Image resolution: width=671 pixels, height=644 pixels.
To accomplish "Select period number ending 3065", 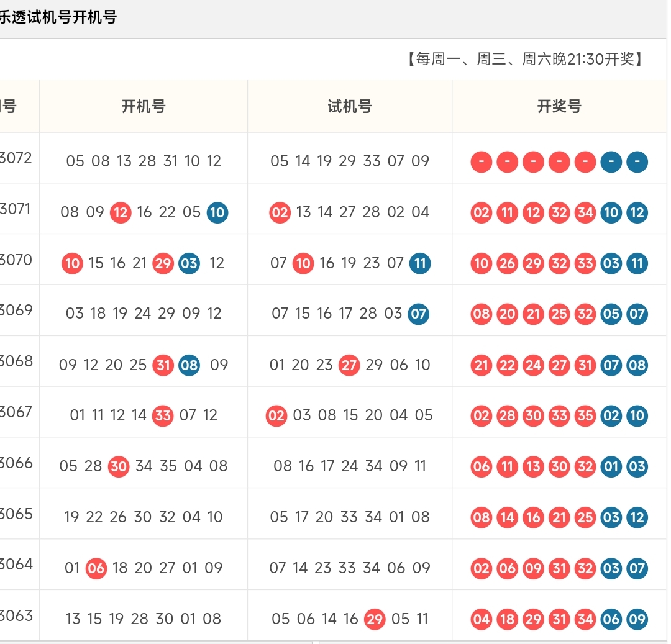I will point(16,514).
